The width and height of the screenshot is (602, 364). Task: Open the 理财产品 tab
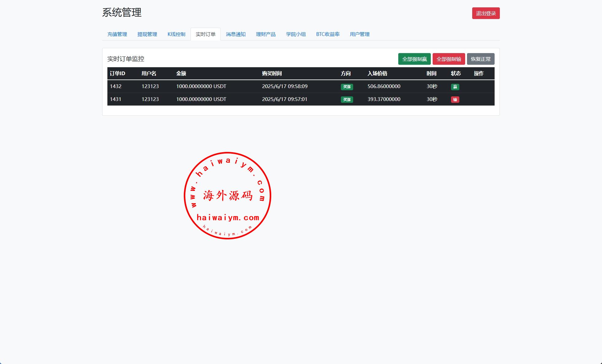(265, 34)
